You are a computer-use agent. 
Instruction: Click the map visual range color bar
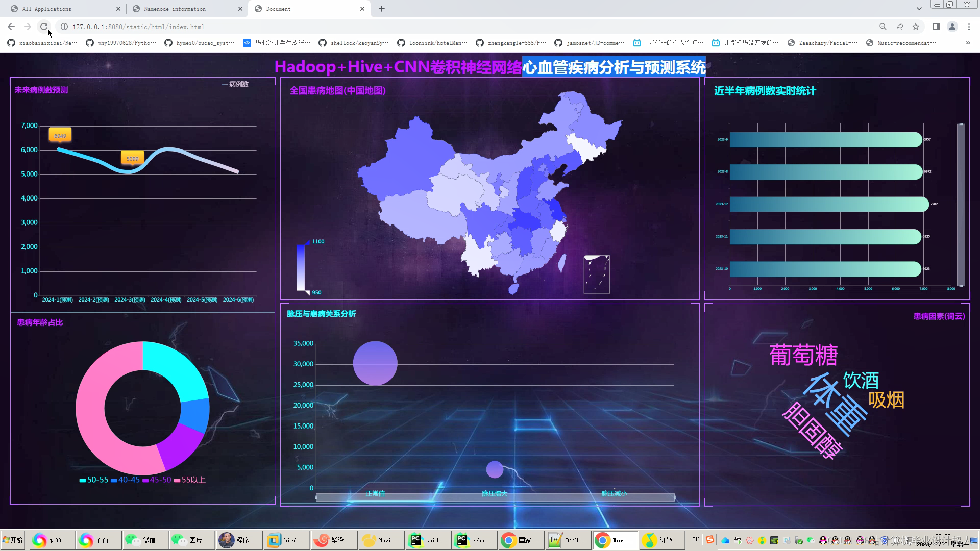click(x=301, y=267)
